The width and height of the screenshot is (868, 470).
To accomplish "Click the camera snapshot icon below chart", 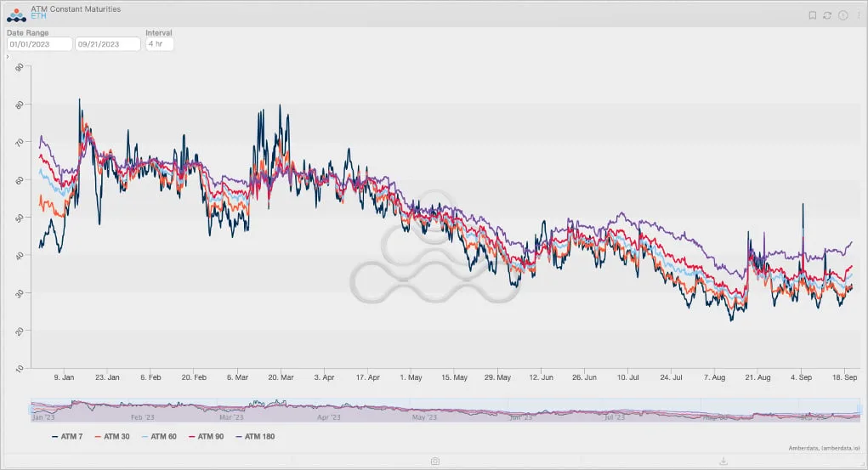I will tap(435, 462).
